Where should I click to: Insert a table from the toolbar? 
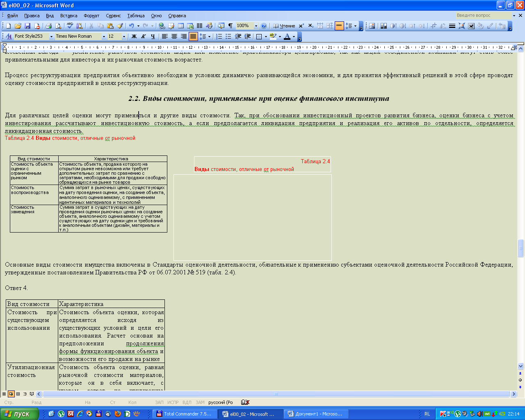[181, 26]
